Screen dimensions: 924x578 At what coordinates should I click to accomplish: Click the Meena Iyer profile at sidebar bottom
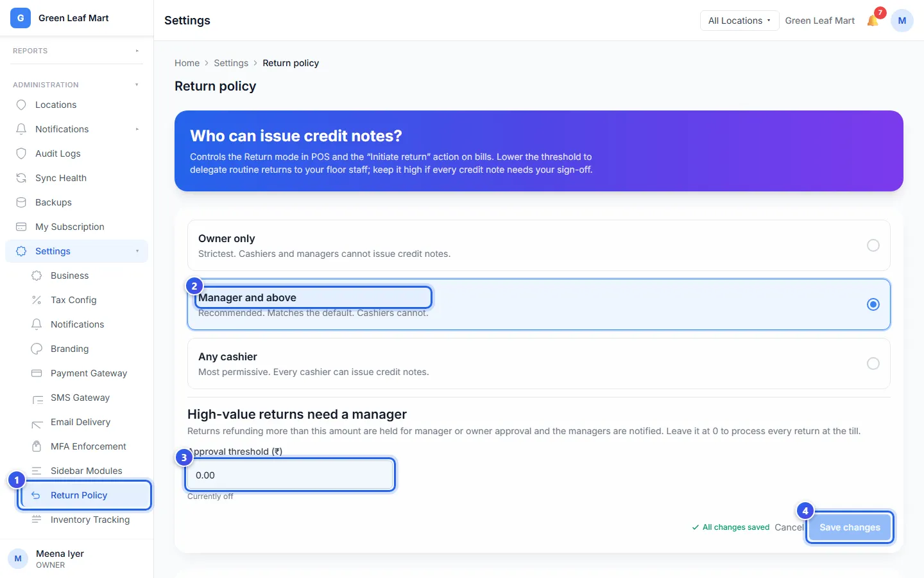tap(77, 559)
